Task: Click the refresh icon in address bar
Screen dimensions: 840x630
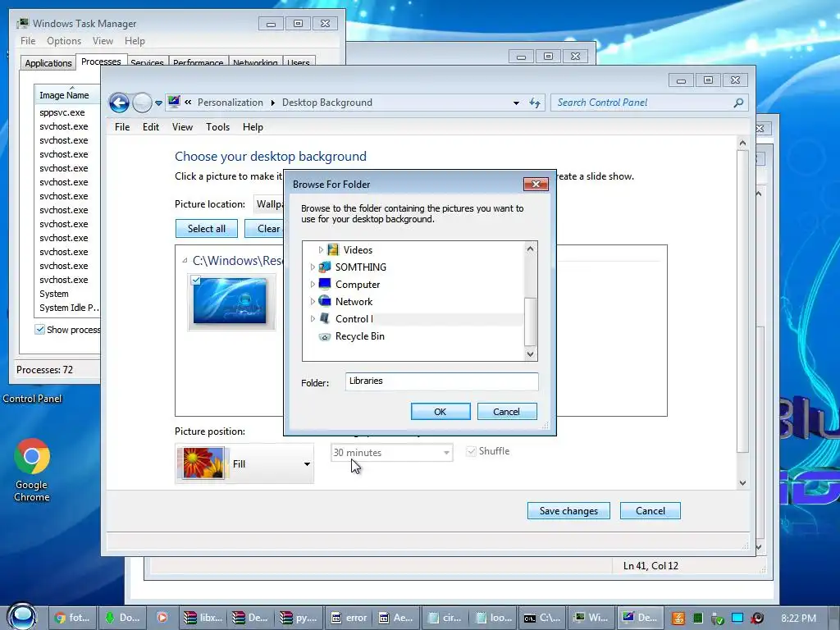Action: pos(535,103)
